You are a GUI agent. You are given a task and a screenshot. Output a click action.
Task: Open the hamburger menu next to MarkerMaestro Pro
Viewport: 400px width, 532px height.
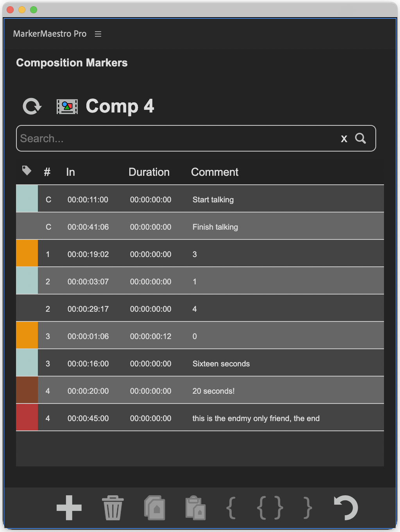pyautogui.click(x=98, y=34)
